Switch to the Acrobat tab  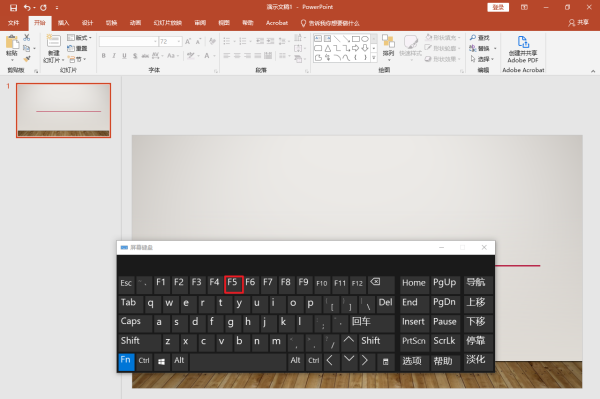click(277, 23)
